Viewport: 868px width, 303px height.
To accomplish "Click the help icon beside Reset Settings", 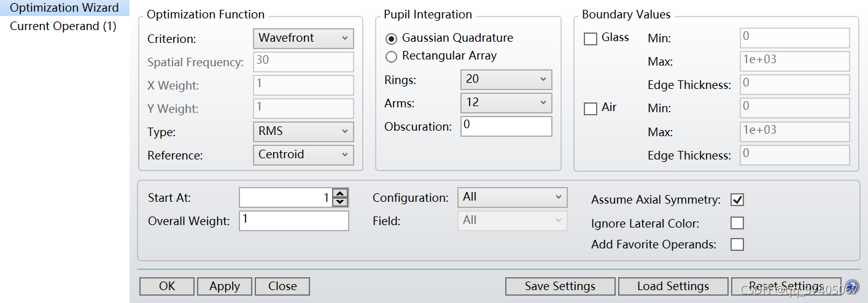I will tap(851, 286).
